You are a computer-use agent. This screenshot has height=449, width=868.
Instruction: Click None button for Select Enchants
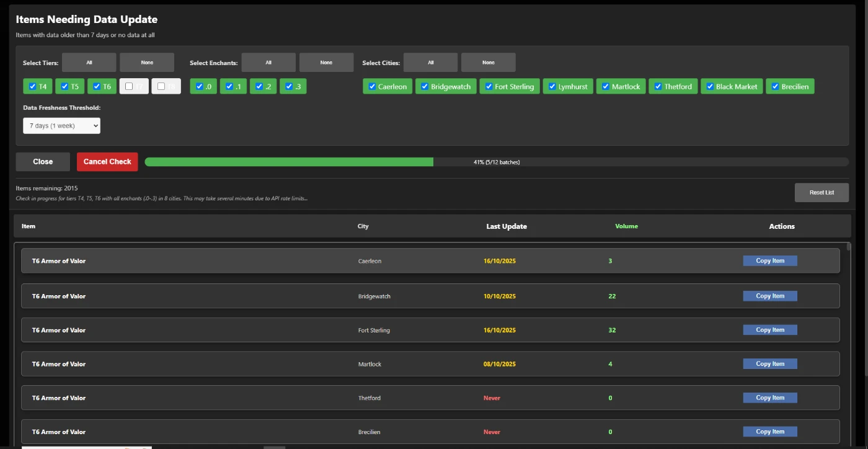tap(326, 63)
